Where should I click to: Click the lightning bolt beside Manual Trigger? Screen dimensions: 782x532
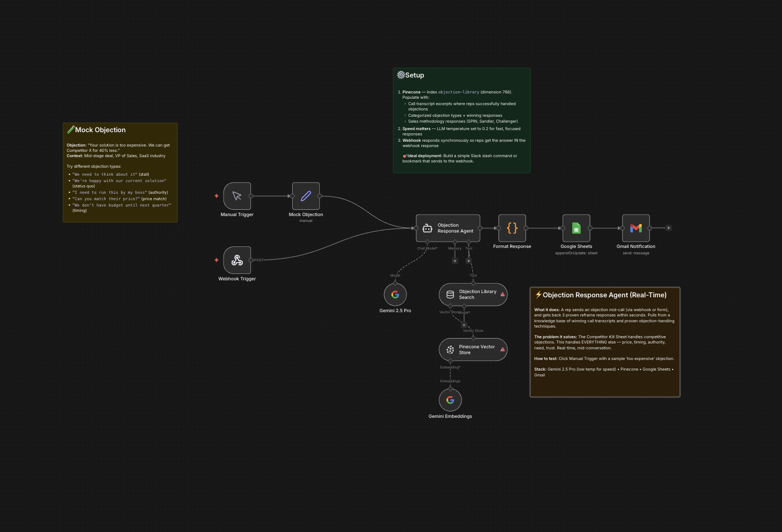[216, 196]
